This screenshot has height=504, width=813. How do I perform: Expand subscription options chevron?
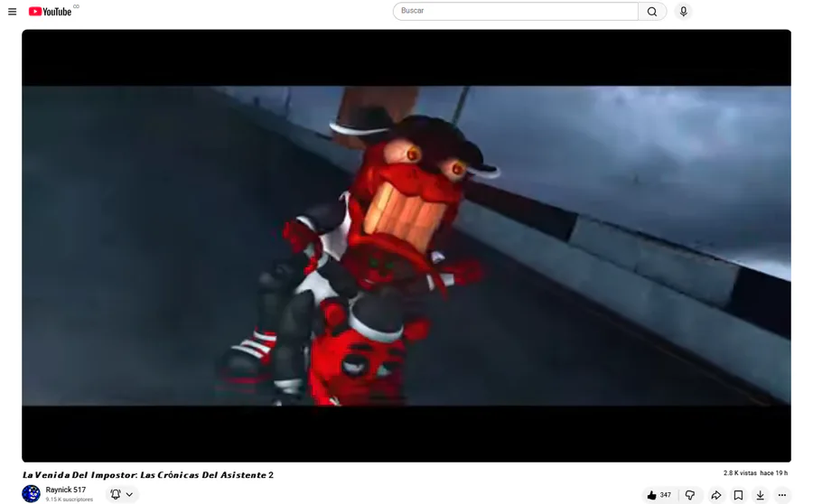(129, 494)
